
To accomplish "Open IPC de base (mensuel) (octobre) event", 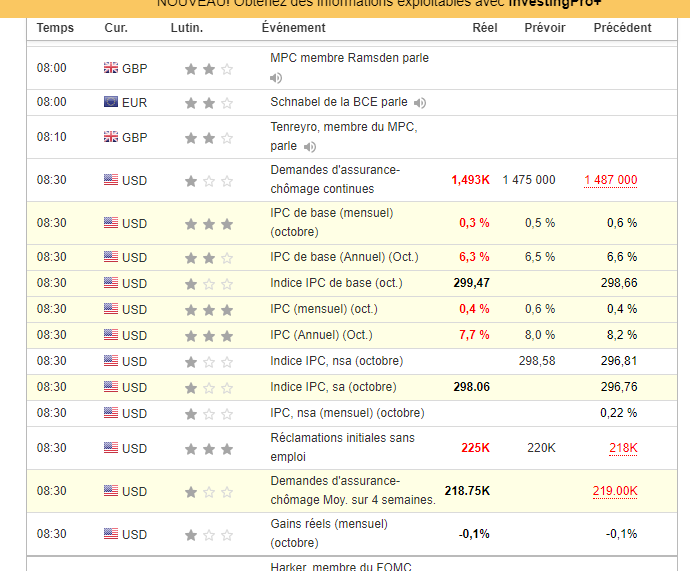I will [x=331, y=222].
